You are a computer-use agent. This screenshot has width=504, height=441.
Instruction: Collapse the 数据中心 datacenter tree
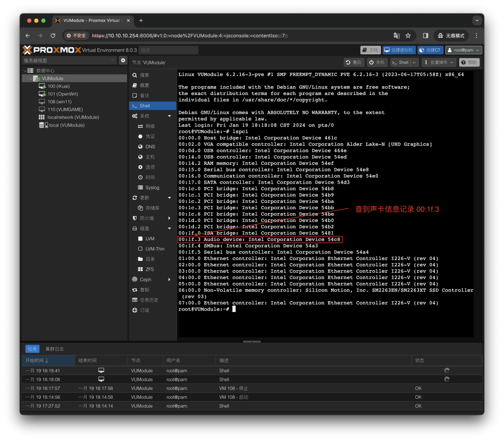(x=25, y=71)
